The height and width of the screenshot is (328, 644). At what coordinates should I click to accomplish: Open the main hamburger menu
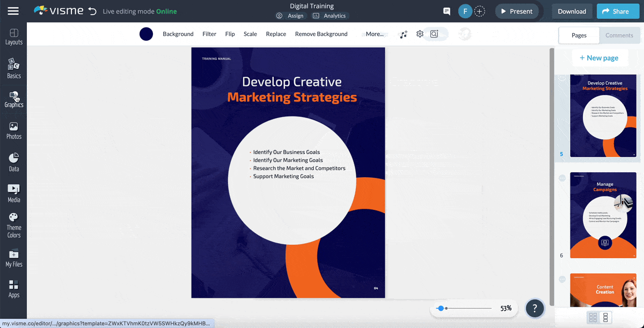pyautogui.click(x=13, y=11)
